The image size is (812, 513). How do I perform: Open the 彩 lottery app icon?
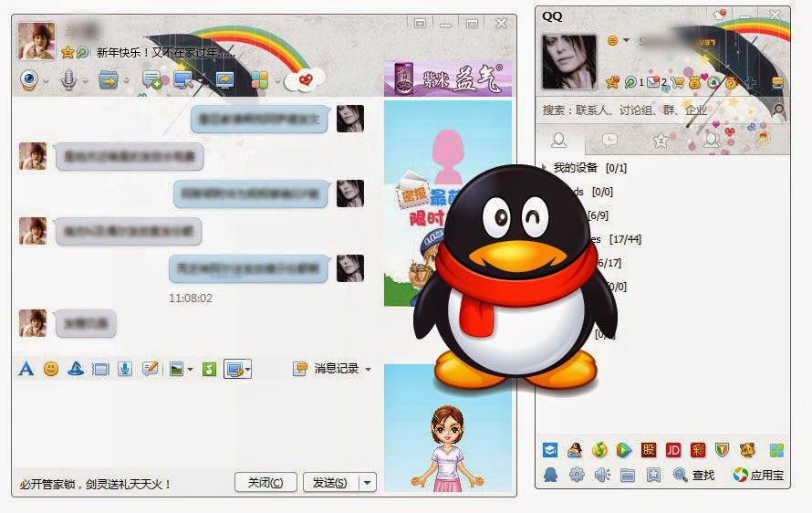(x=698, y=450)
